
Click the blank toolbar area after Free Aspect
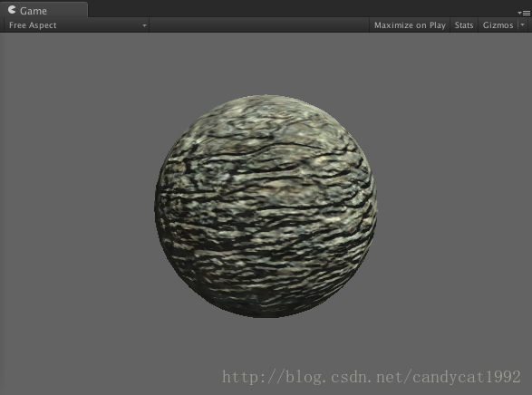click(259, 25)
